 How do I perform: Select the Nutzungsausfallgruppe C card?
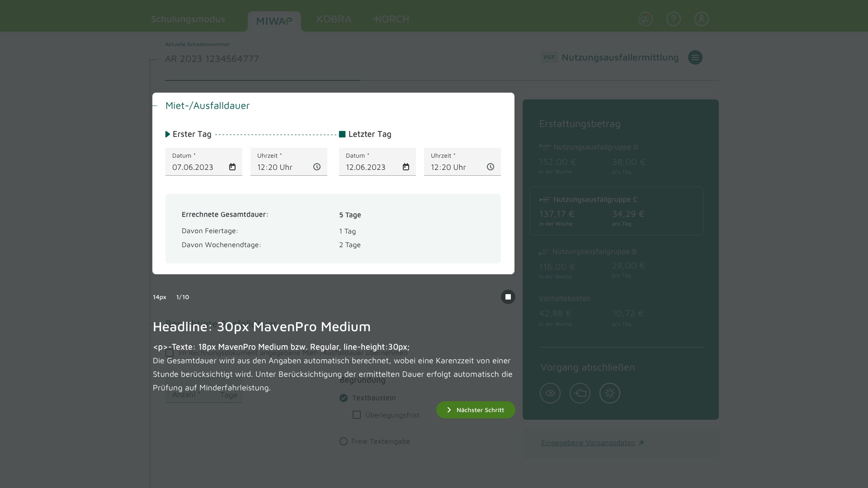pos(616,211)
